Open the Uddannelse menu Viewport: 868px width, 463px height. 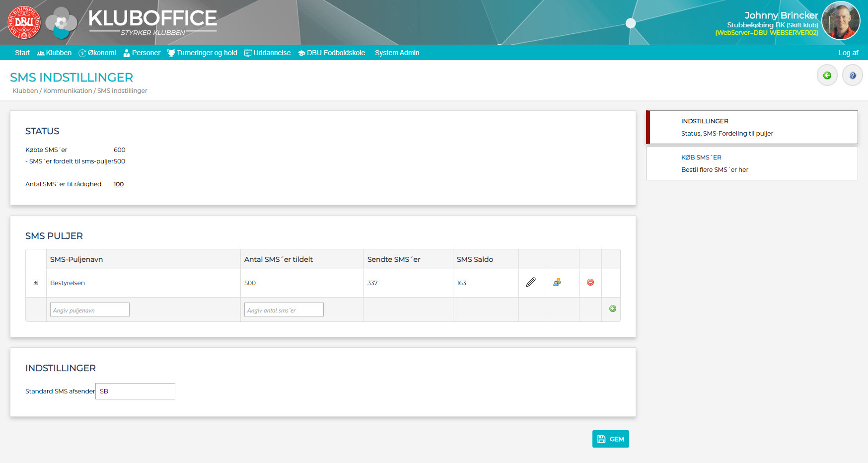click(x=268, y=53)
